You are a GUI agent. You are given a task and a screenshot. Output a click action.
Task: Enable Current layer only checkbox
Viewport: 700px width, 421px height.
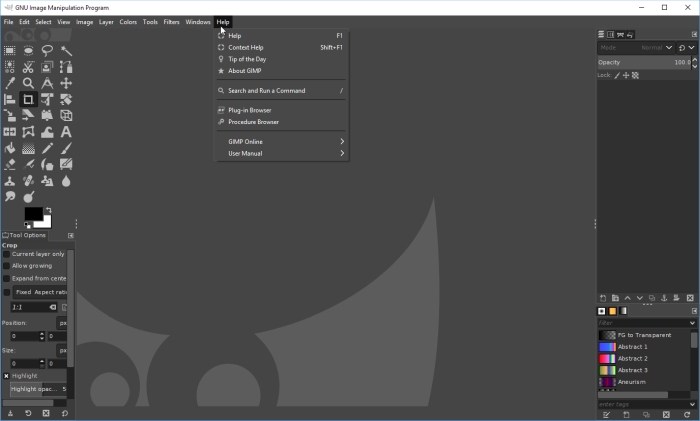(x=6, y=254)
